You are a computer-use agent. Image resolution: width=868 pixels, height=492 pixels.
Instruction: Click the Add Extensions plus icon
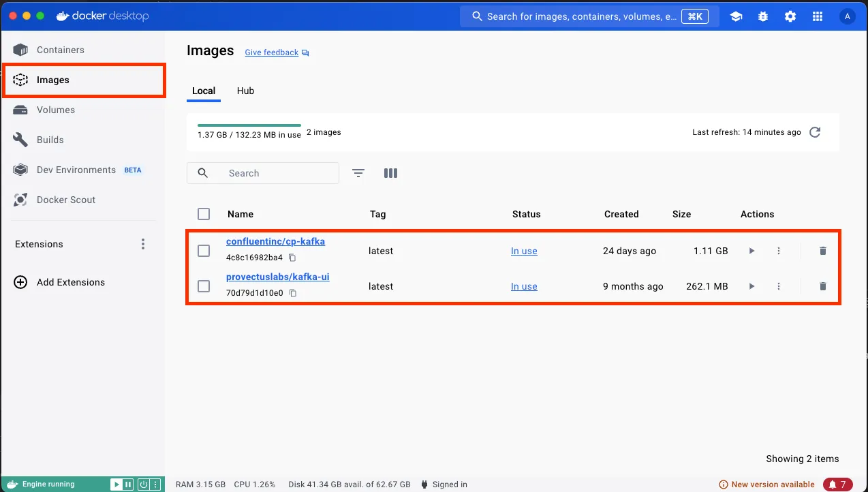(20, 282)
